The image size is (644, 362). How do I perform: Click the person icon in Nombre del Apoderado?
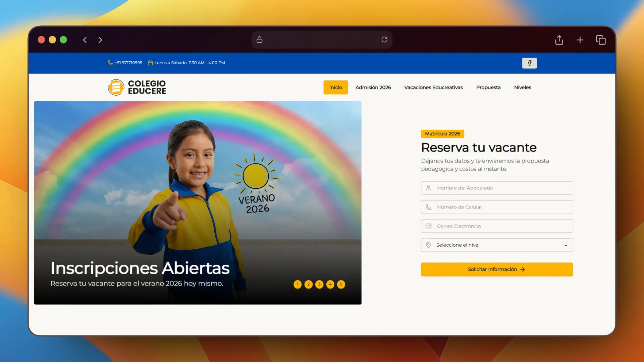click(428, 188)
